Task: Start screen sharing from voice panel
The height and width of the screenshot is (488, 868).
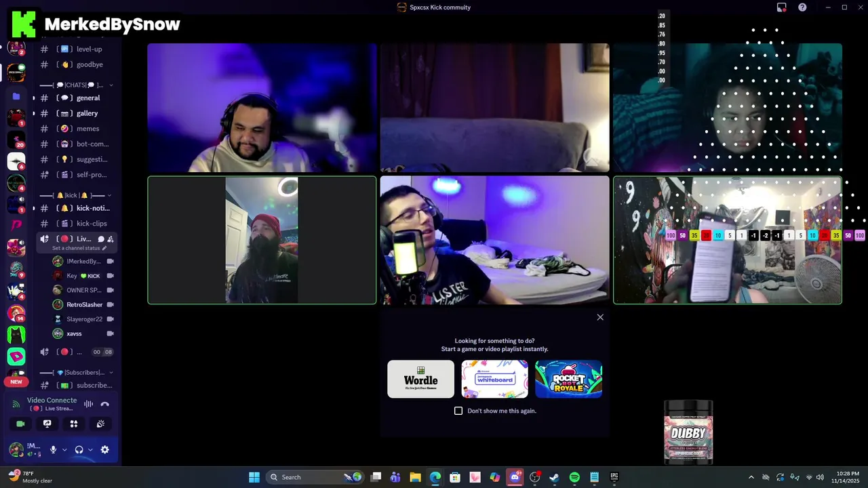Action: pos(47,424)
